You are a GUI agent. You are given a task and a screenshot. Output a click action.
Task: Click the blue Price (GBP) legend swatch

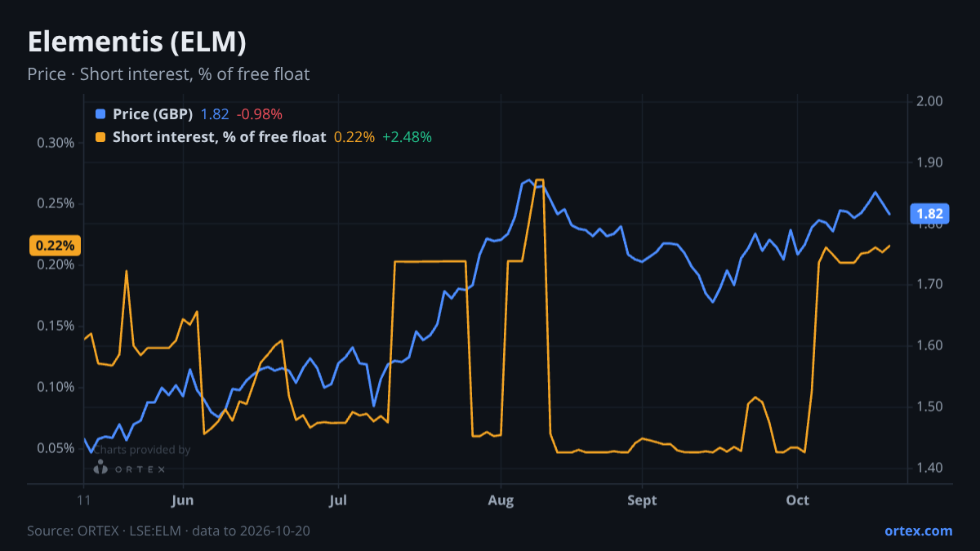point(100,114)
